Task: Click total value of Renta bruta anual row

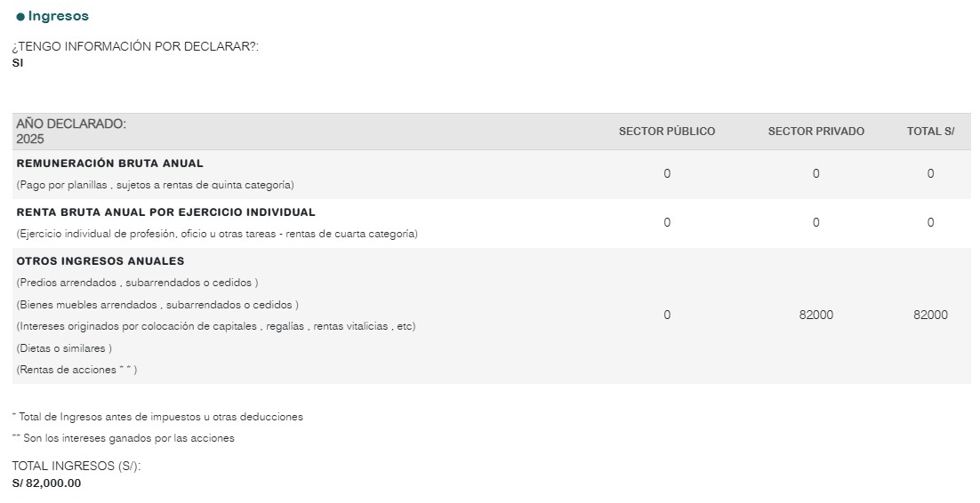Action: (930, 222)
